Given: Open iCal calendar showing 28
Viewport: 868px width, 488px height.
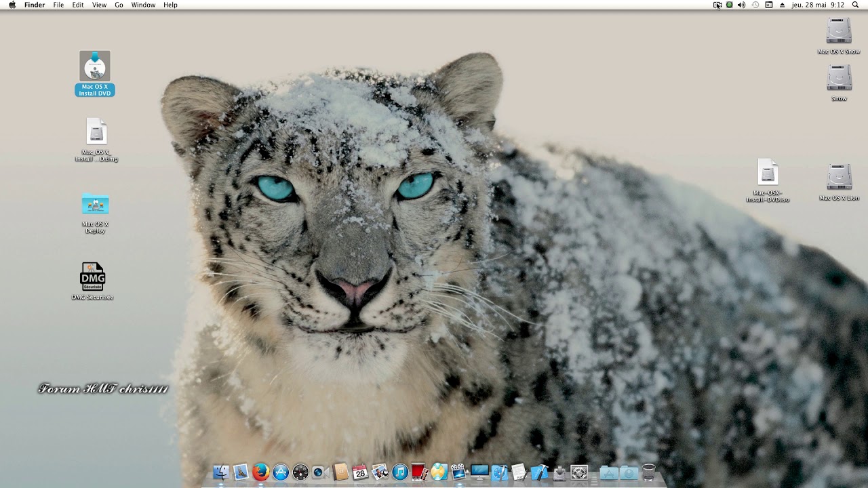Looking at the screenshot, I should point(360,472).
